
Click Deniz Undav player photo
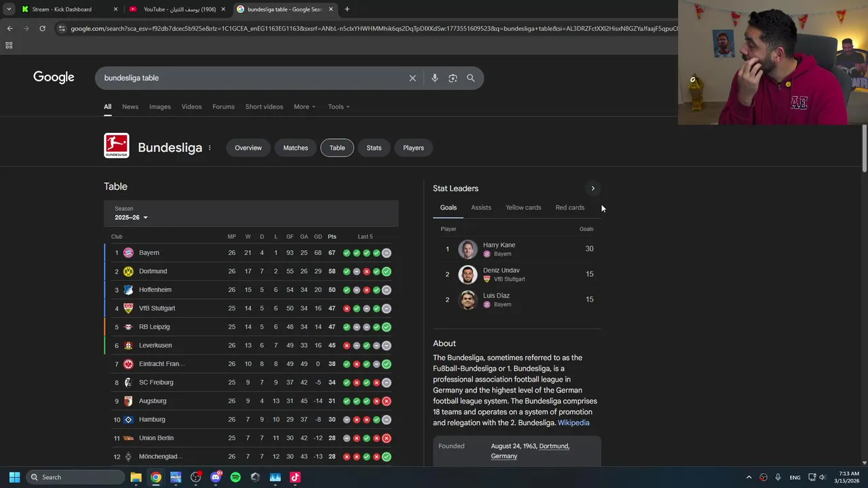pos(468,274)
